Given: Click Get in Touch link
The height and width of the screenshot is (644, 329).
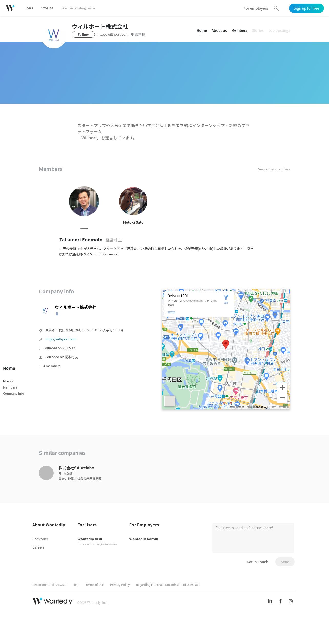Looking at the screenshot, I should point(257,562).
